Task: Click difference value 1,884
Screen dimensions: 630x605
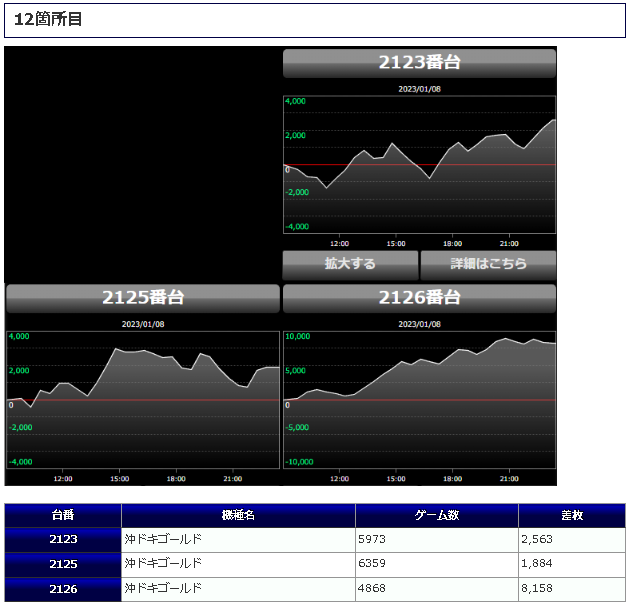Action: pyautogui.click(x=537, y=564)
